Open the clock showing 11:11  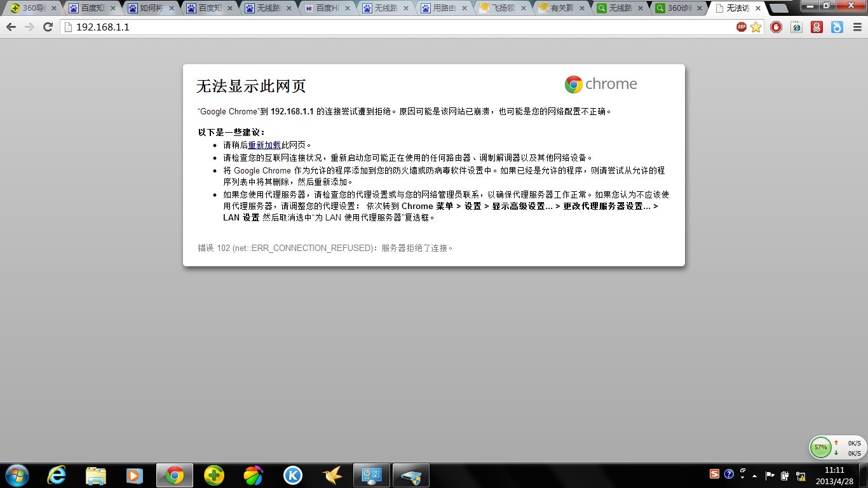point(834,475)
